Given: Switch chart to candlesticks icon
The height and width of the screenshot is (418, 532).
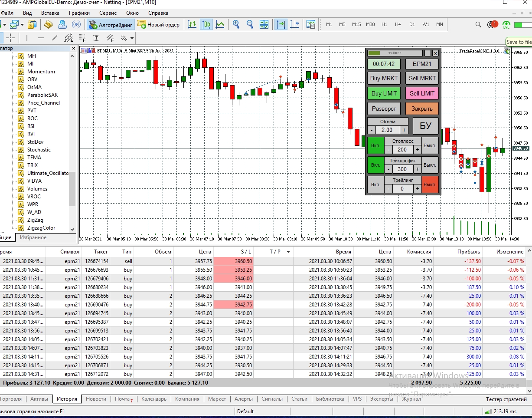Looking at the screenshot, I should point(206,25).
